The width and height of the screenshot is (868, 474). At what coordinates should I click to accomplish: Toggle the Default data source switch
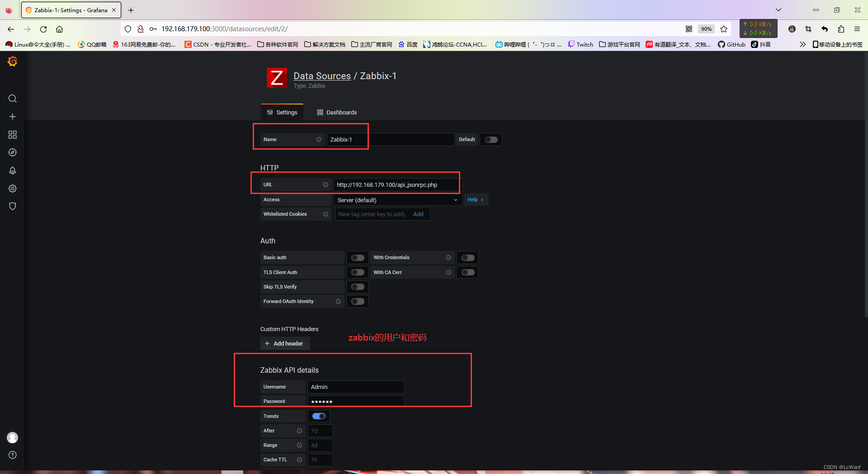pos(491,139)
